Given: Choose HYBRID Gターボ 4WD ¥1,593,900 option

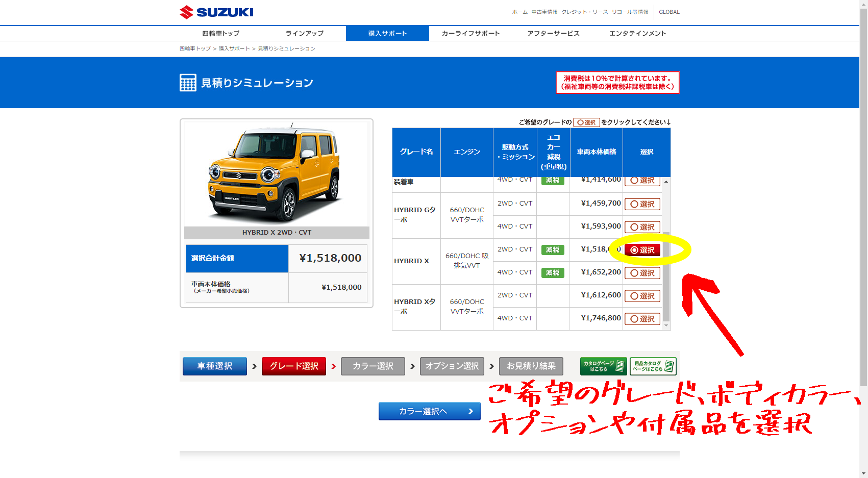Looking at the screenshot, I should (x=642, y=227).
